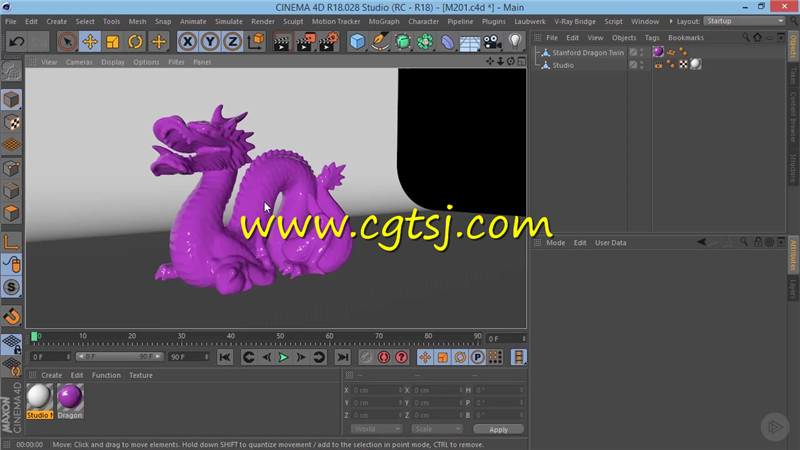Click the purple Dragon material tag
This screenshot has width=800, height=450.
(x=658, y=52)
